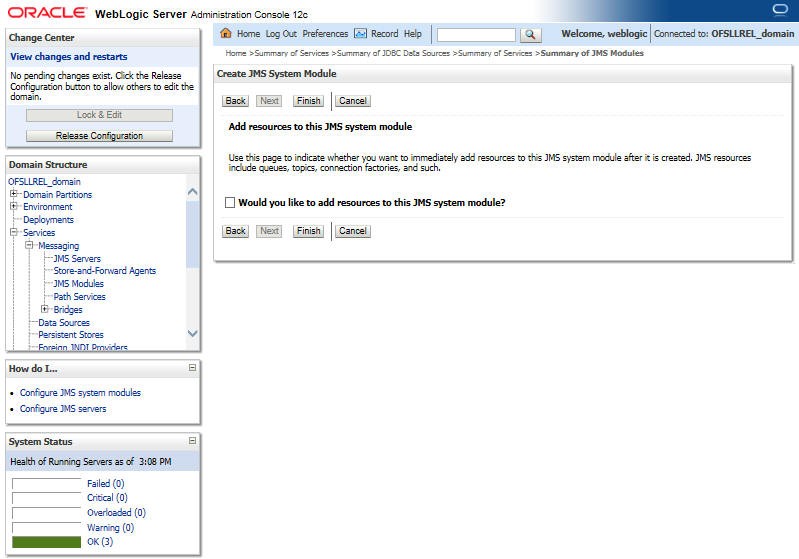Click the top Back button
This screenshot has width=799, height=559.
(235, 101)
